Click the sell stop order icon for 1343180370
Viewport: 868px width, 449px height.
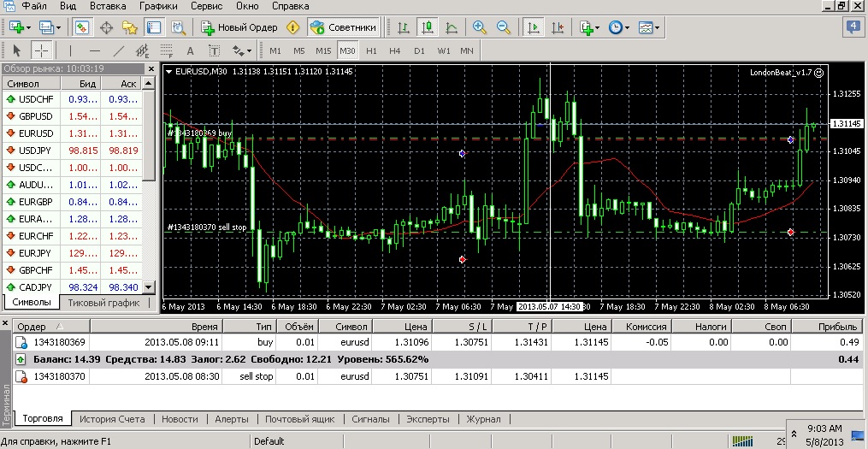pos(21,376)
